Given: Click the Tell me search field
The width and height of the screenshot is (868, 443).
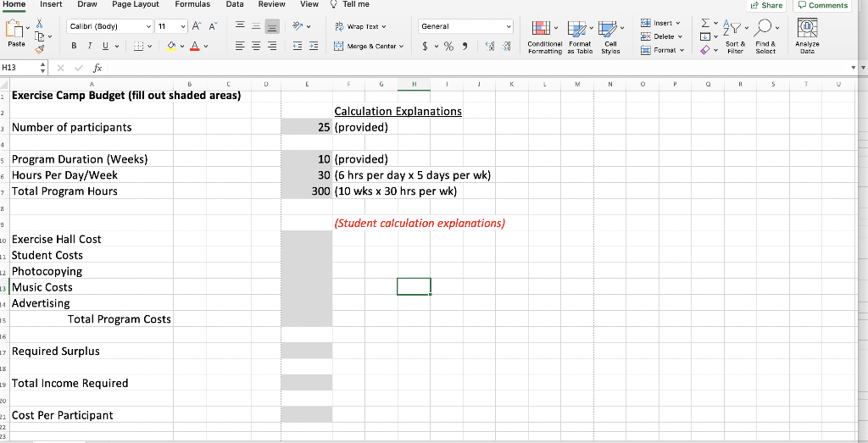Looking at the screenshot, I should [x=350, y=4].
